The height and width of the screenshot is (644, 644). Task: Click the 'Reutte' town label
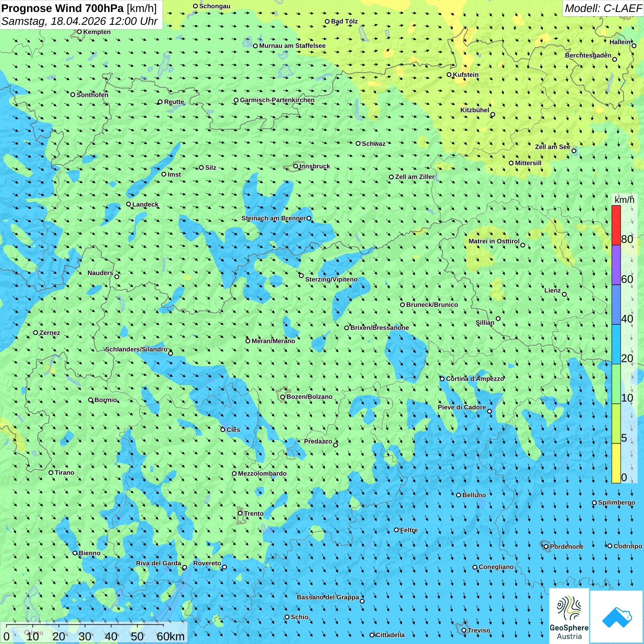(x=174, y=102)
